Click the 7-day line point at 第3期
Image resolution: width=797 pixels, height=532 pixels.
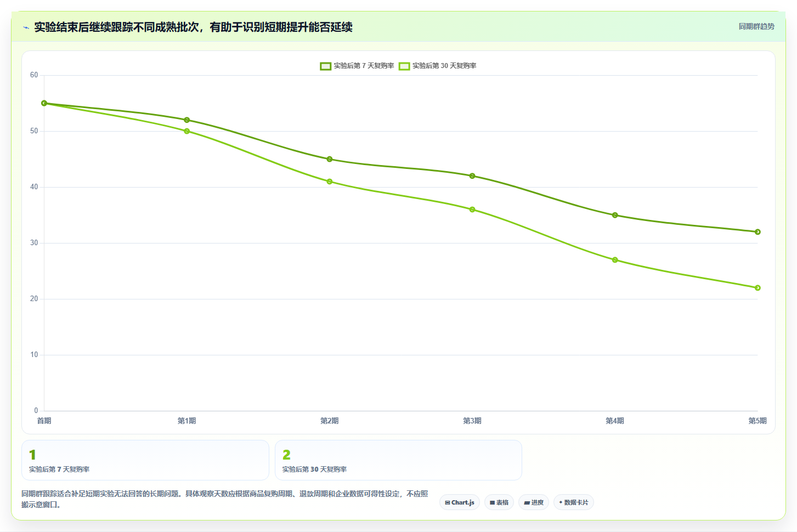(x=472, y=176)
